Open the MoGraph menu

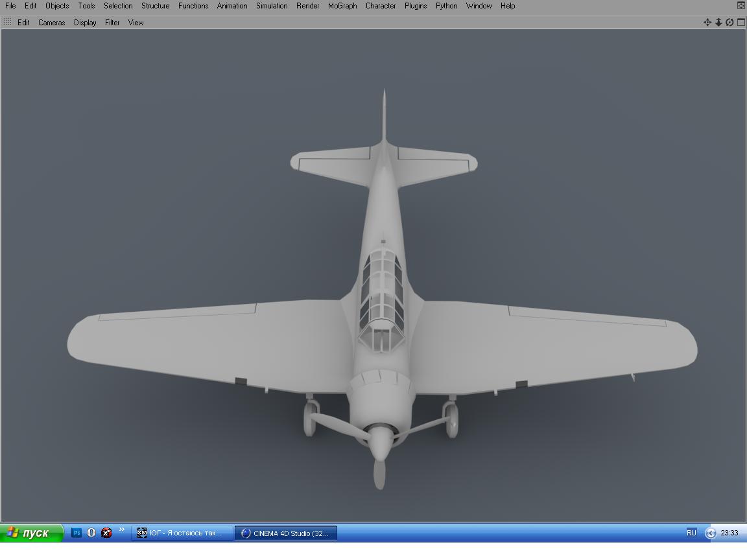pos(342,6)
